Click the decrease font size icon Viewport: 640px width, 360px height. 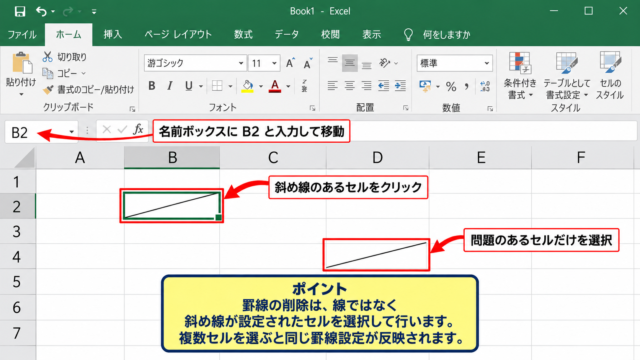click(x=308, y=63)
